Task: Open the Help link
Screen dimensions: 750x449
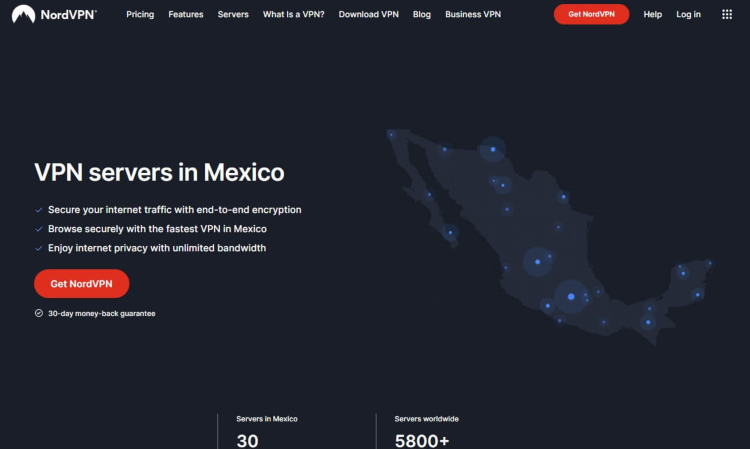Action: click(652, 14)
